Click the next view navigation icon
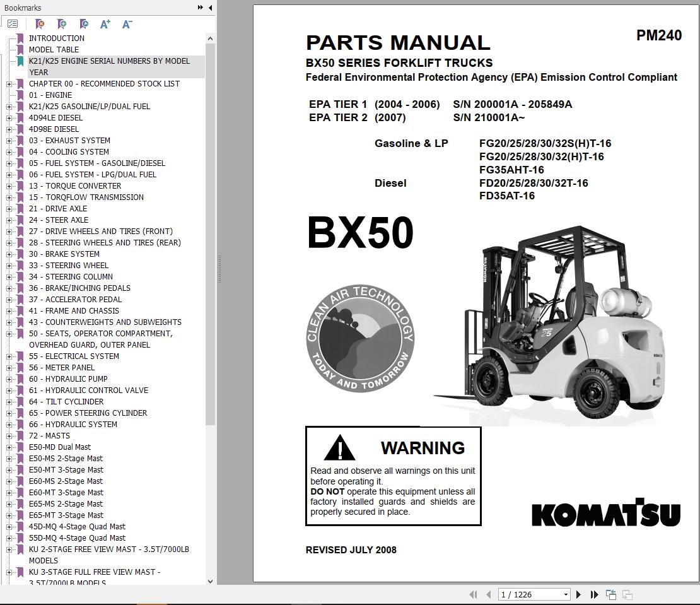The width and height of the screenshot is (700, 605). tap(627, 594)
